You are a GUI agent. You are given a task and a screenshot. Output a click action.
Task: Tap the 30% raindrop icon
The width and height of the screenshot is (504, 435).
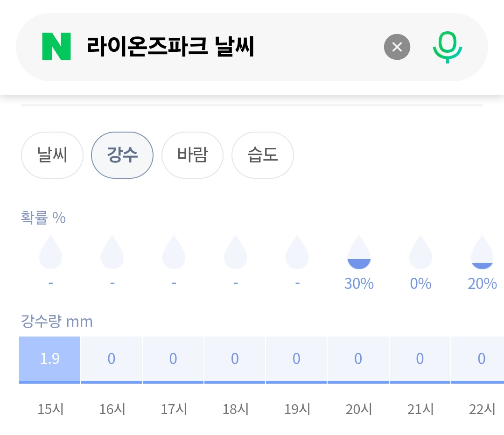(x=359, y=253)
